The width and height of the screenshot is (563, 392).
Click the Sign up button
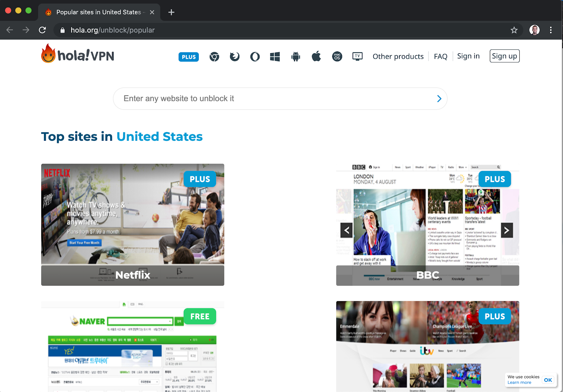pyautogui.click(x=505, y=56)
